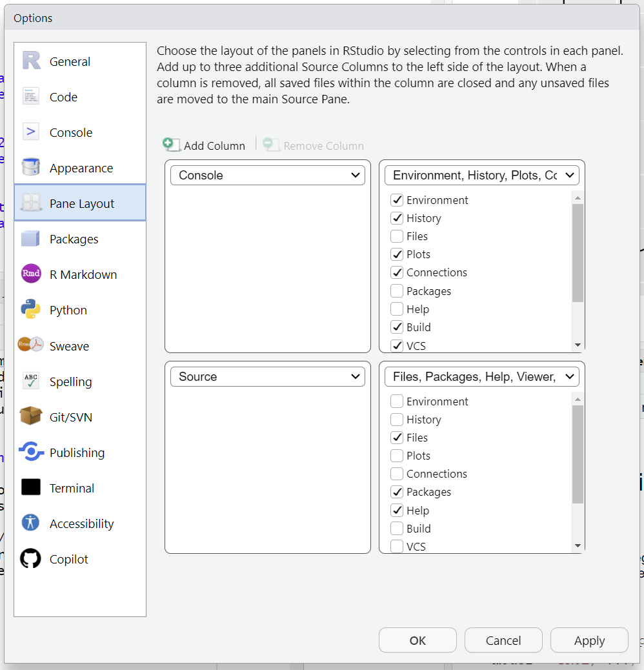Viewport: 644px width, 670px height.
Task: Click the top-right pane scrollbar thumb
Action: tap(578, 253)
